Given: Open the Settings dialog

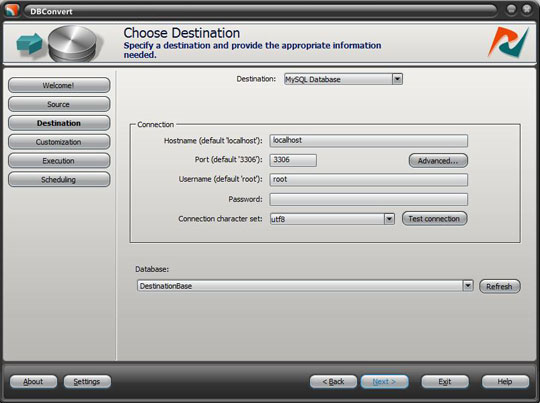Looking at the screenshot, I should 87,382.
